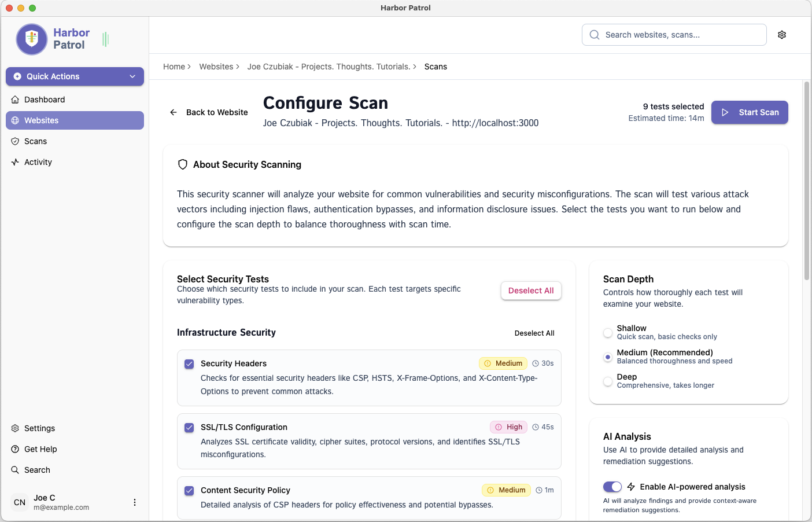
Task: Uncheck the Security Headers test
Action: pyautogui.click(x=189, y=364)
